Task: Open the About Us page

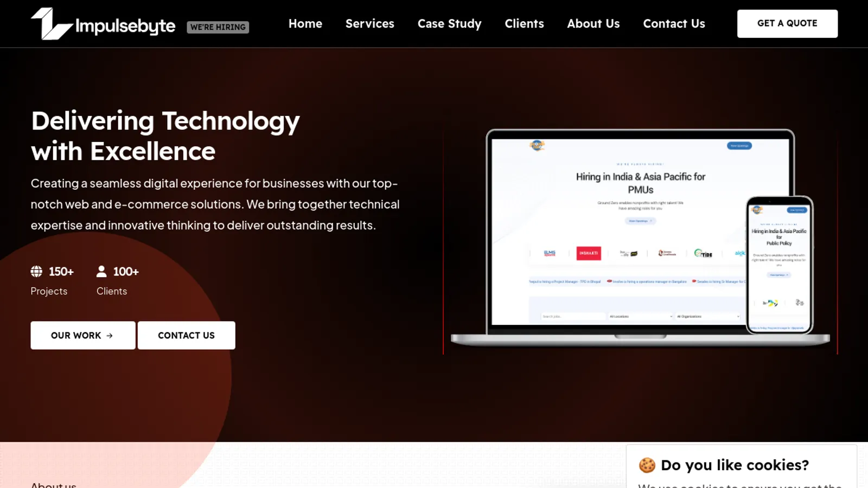Action: 593,24
